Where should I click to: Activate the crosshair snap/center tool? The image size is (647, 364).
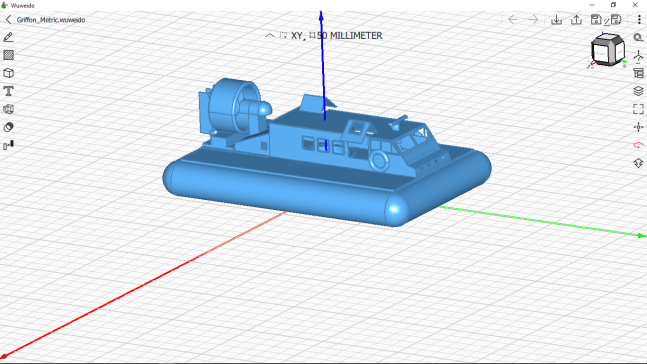point(638,127)
